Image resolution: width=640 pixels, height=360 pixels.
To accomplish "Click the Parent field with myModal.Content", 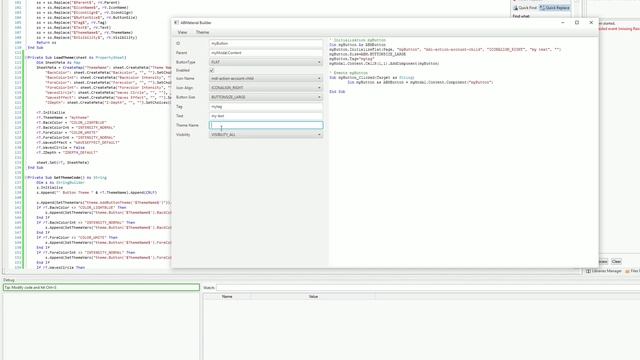I will tap(266, 53).
